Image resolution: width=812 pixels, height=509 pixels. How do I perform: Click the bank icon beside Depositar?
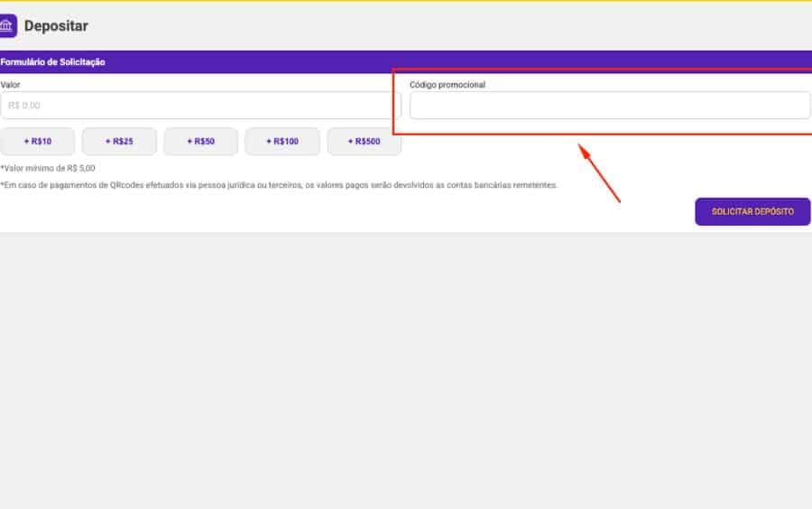[x=7, y=26]
